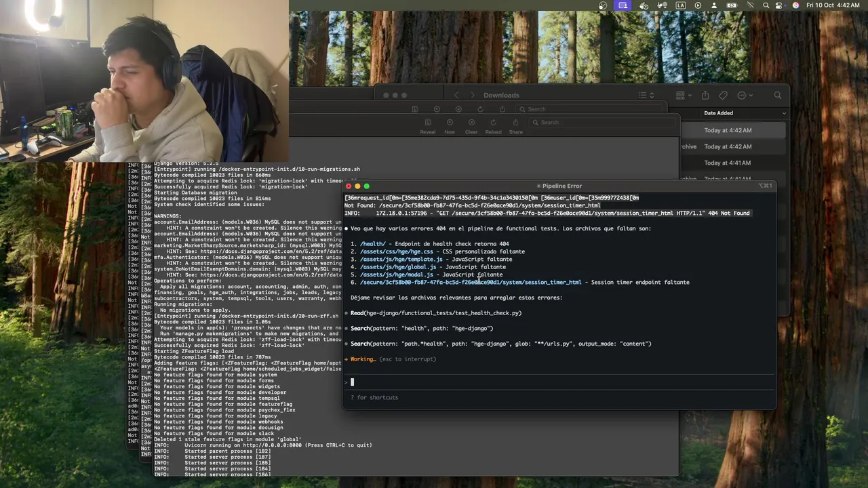Viewport: 868px width, 488px height.
Task: Click the Finder Downloads forward arrow
Action: pyautogui.click(x=473, y=95)
